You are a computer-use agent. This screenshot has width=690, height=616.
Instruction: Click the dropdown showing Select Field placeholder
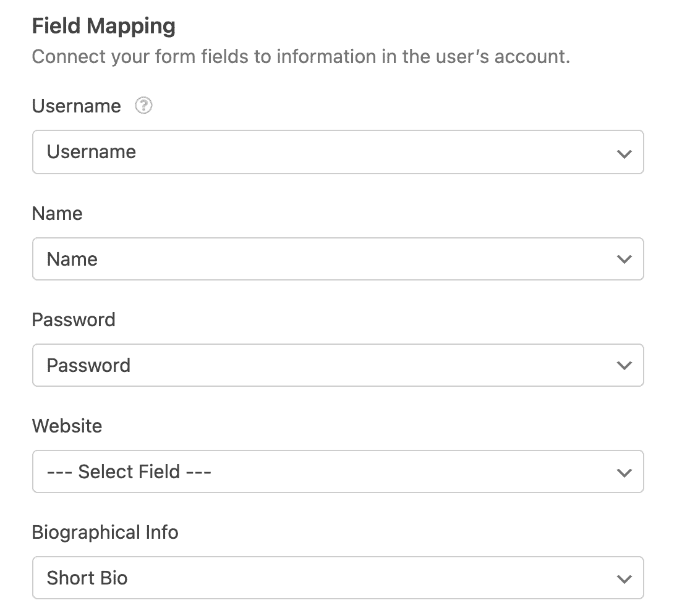pyautogui.click(x=338, y=471)
